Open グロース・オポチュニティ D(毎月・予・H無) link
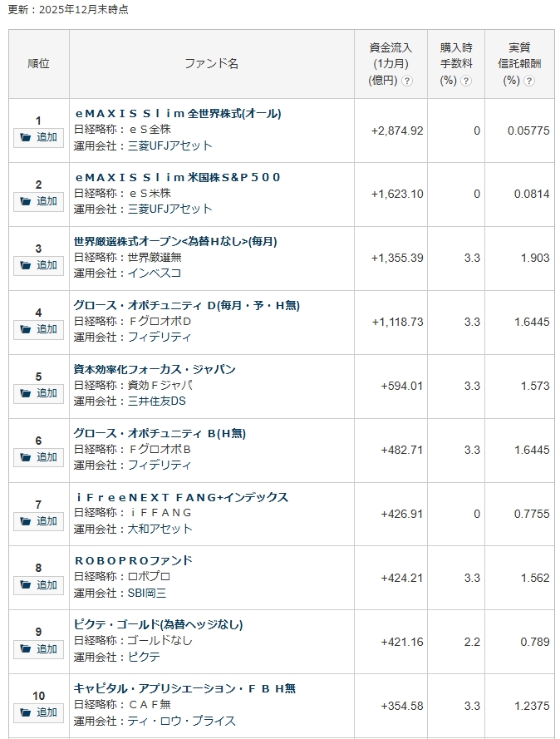This screenshot has width=560, height=739. 186,305
